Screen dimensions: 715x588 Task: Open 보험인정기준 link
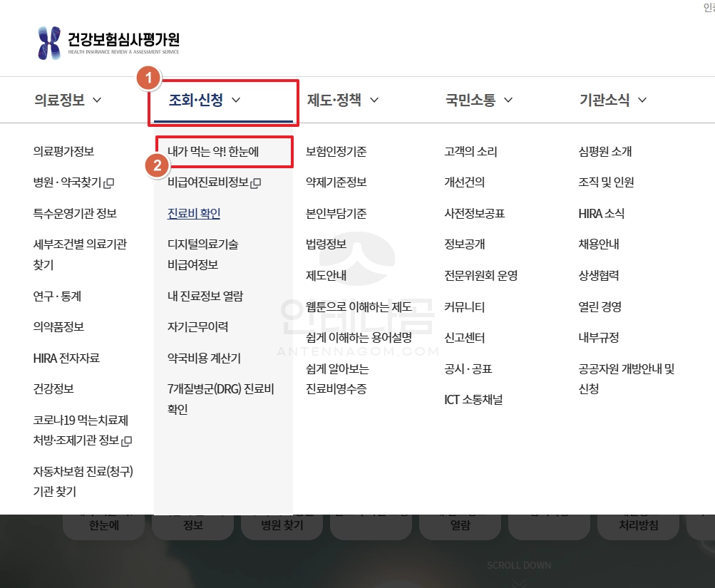click(336, 151)
